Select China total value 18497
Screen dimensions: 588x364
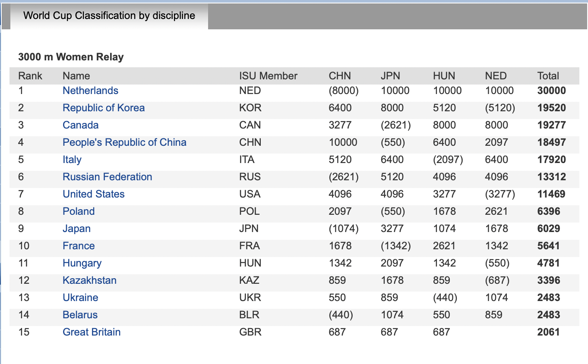(552, 142)
